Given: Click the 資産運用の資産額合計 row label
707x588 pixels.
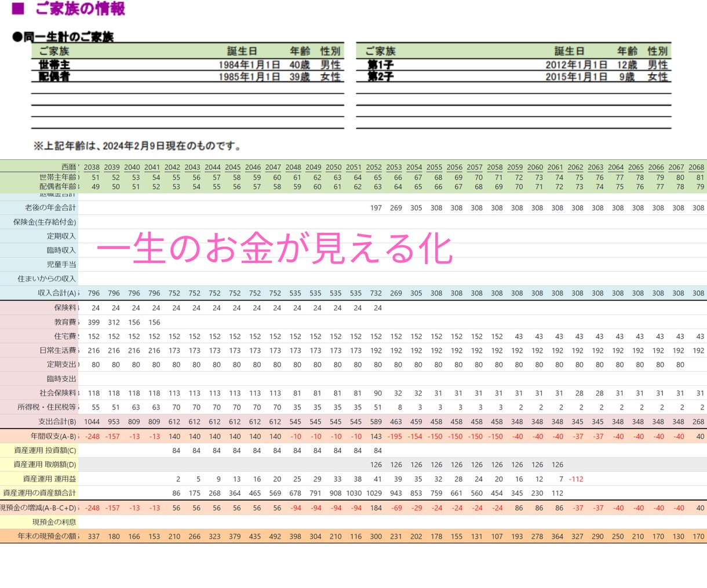Looking at the screenshot, I should tap(39, 493).
